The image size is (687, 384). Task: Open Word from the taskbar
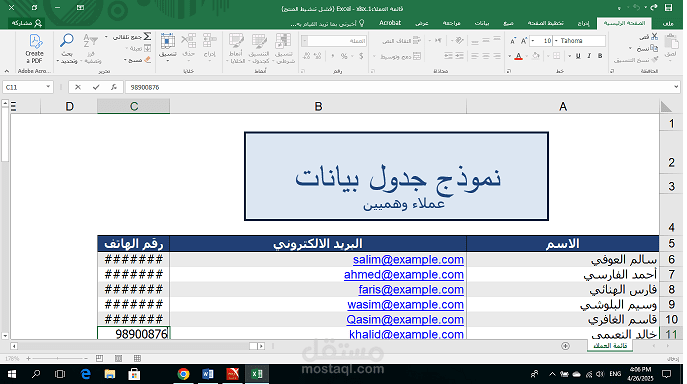click(x=208, y=374)
